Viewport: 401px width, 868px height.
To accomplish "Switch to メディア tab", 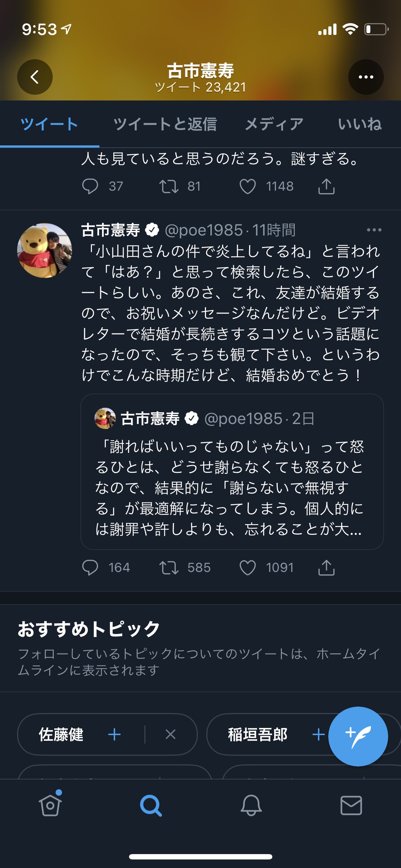I will [274, 124].
